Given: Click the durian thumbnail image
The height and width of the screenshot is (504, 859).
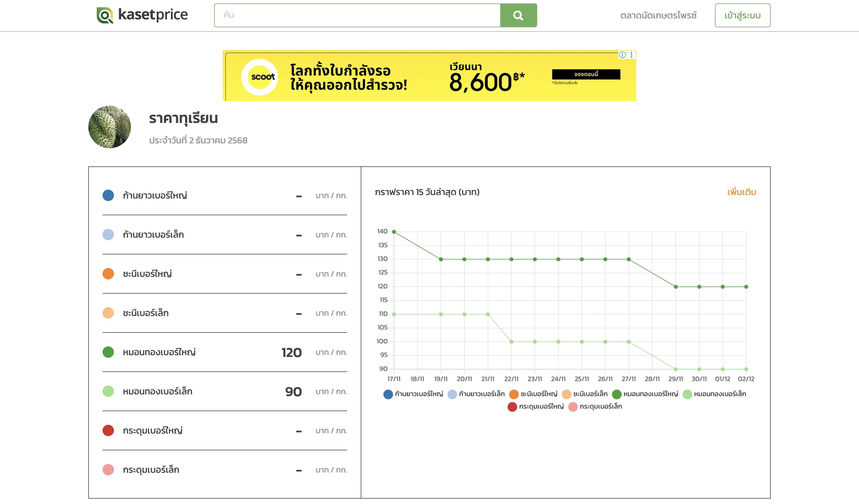Looking at the screenshot, I should point(109,127).
